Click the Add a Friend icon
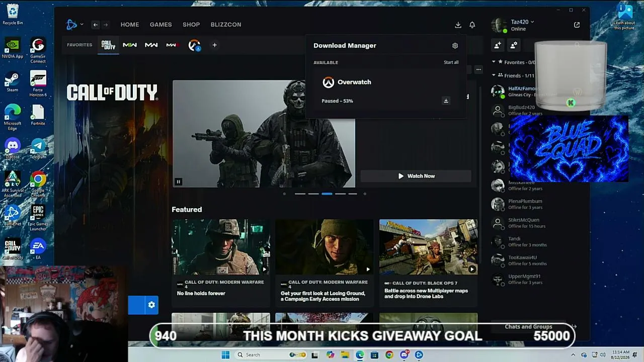Viewport: 644px width, 362px height. (498, 45)
